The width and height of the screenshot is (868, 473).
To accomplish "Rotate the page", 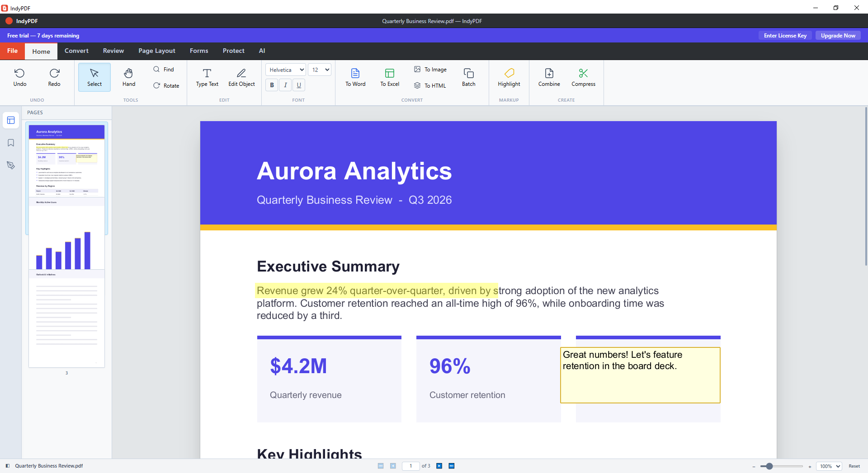I will pos(166,86).
